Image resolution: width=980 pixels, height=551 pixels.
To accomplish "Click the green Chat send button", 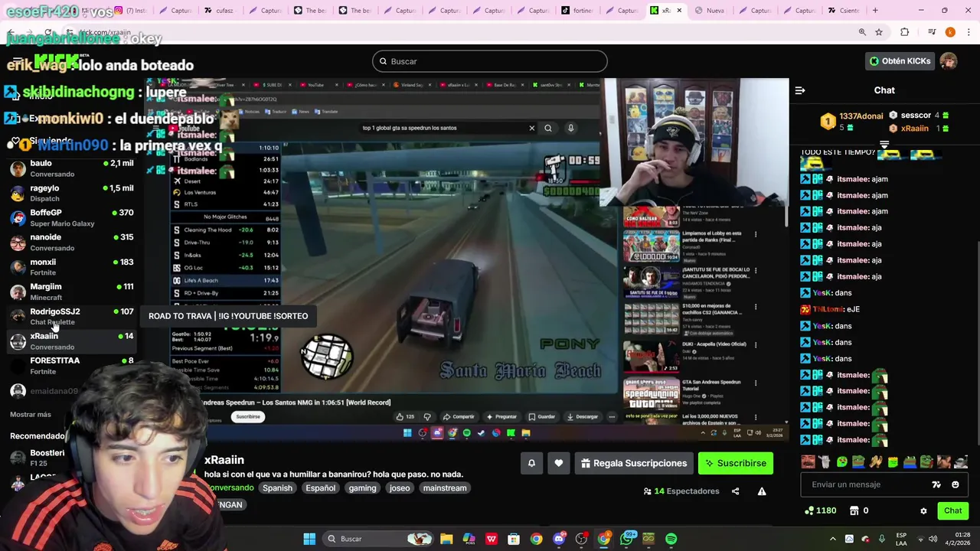I will (x=952, y=510).
